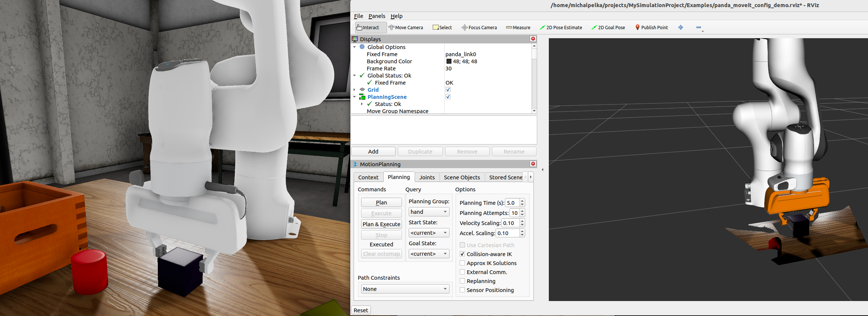The width and height of the screenshot is (868, 316).
Task: Pick the Measure tool
Action: [x=518, y=27]
